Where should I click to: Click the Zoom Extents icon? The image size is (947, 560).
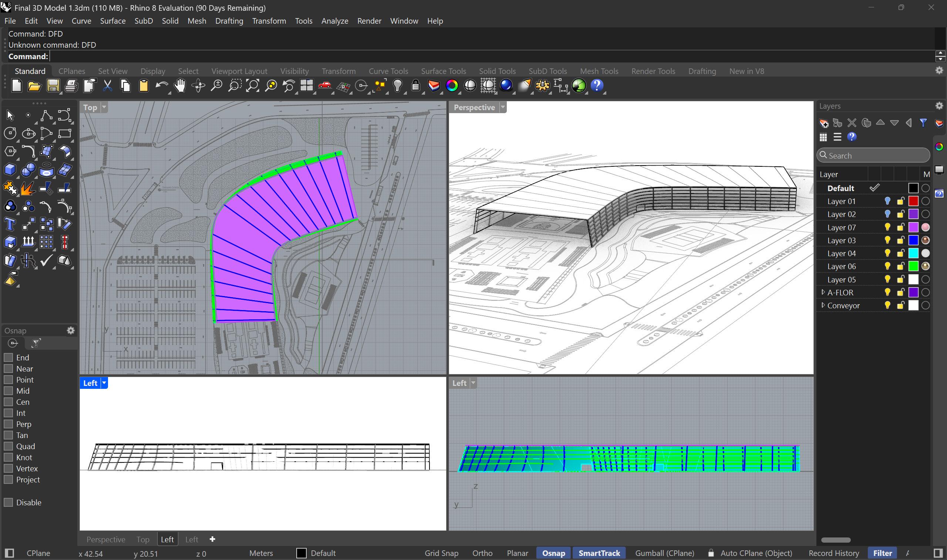point(253,86)
